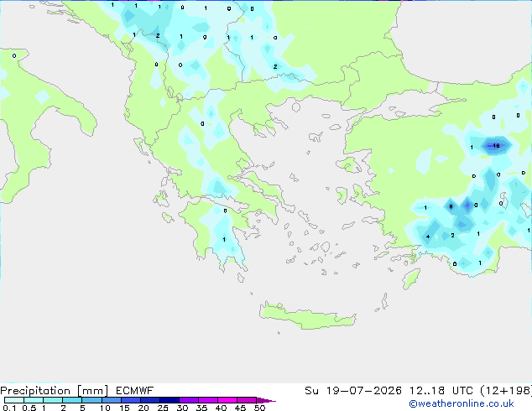Click the 45–50 mm magenta legend swatch
The image size is (532, 411).
247,400
